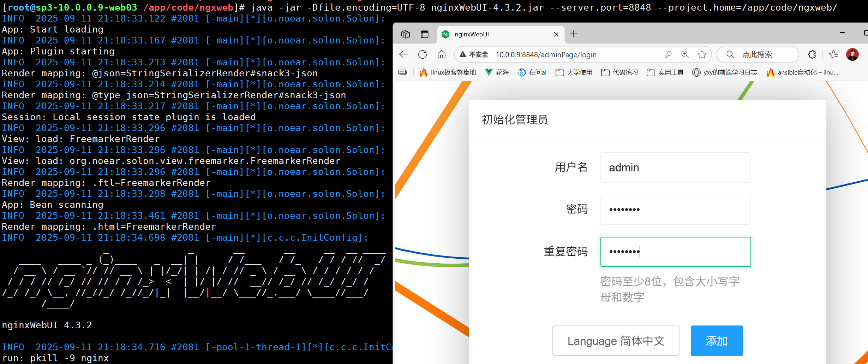Click terminal line 'Render mapping: .html=FreemarkerRender'

(x=109, y=227)
